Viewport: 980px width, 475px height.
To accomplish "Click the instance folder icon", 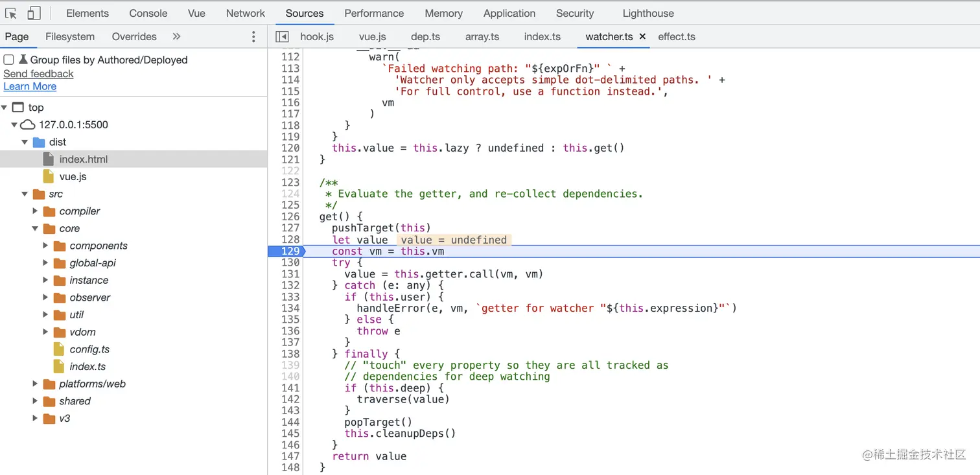I will [60, 280].
